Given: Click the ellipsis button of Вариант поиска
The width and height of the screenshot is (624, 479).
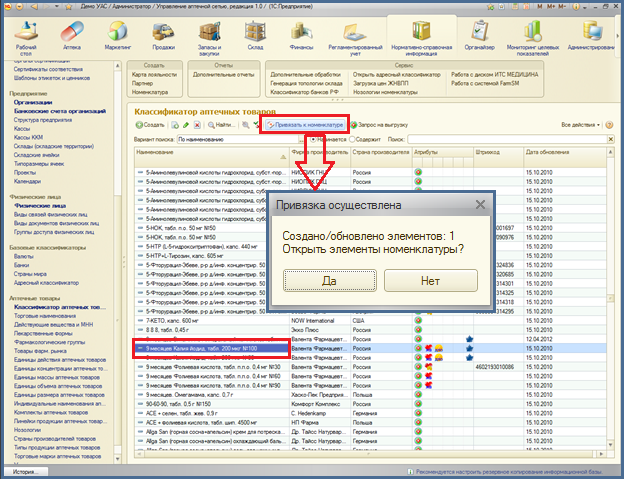Looking at the screenshot, I should pos(301,140).
